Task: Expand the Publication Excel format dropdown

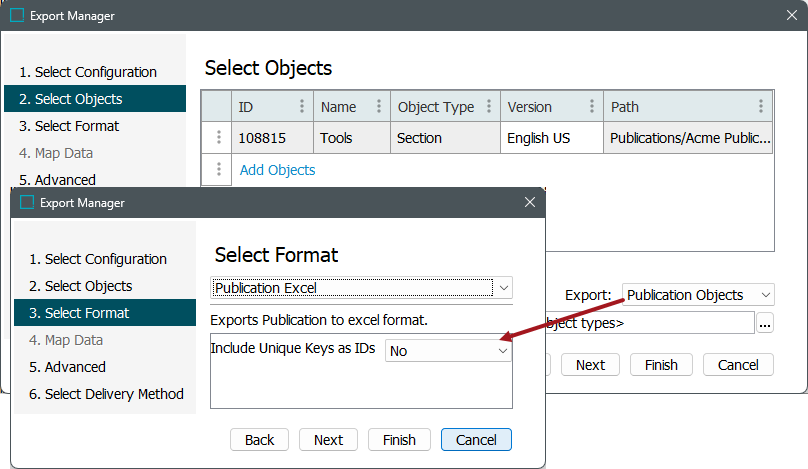Action: click(504, 288)
